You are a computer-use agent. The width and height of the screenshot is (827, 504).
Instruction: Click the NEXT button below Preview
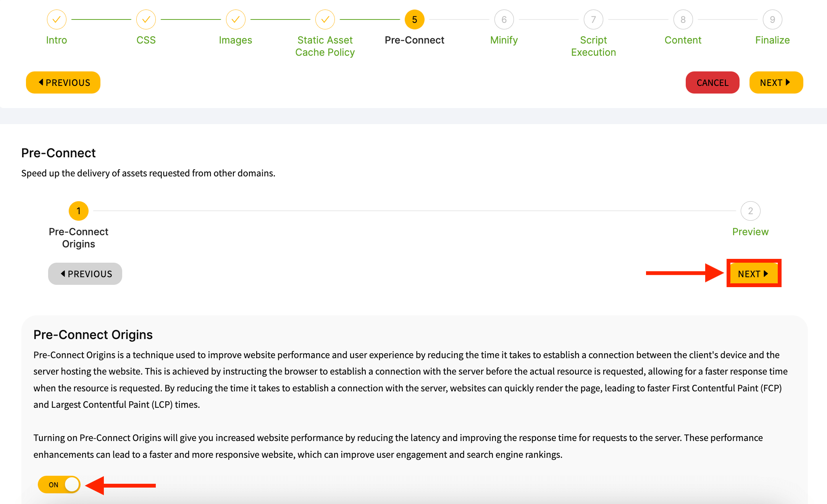pyautogui.click(x=754, y=273)
